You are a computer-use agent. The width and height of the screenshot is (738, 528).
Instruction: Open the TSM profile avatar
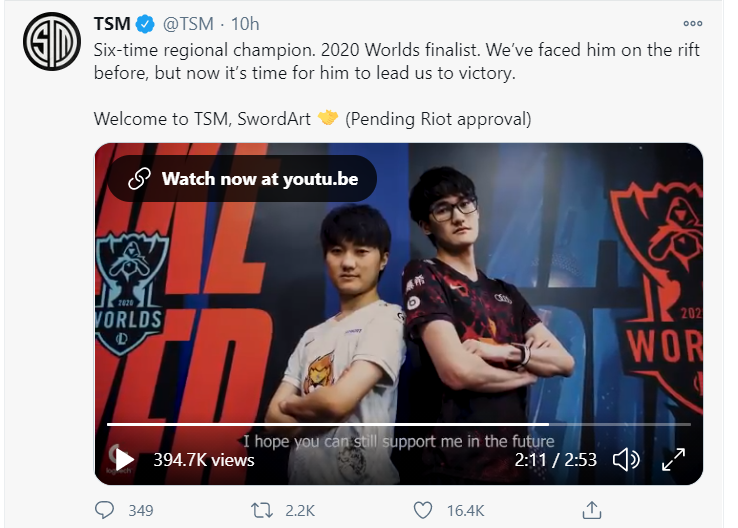point(52,41)
